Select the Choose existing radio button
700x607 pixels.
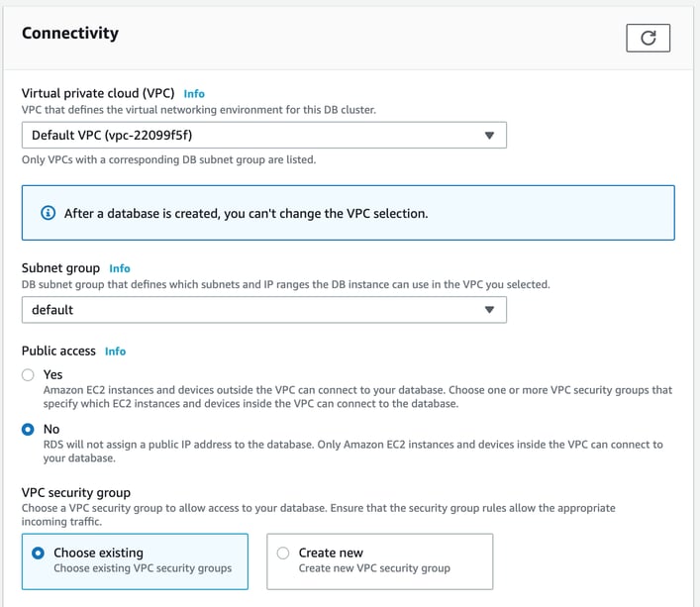[38, 554]
